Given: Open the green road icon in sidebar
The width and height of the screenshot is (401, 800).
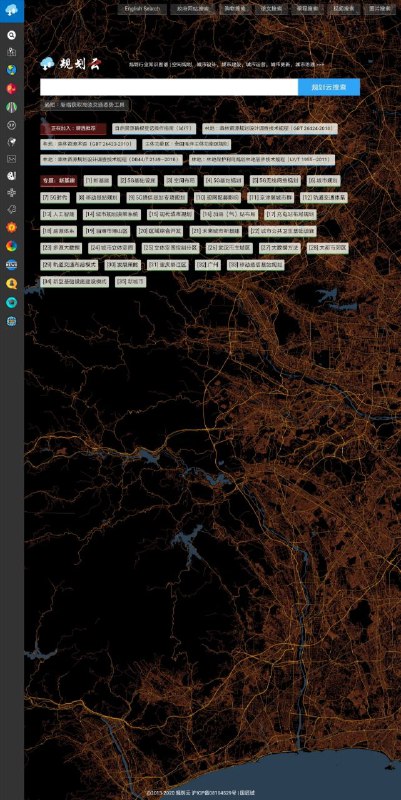Looking at the screenshot, I should [11, 107].
